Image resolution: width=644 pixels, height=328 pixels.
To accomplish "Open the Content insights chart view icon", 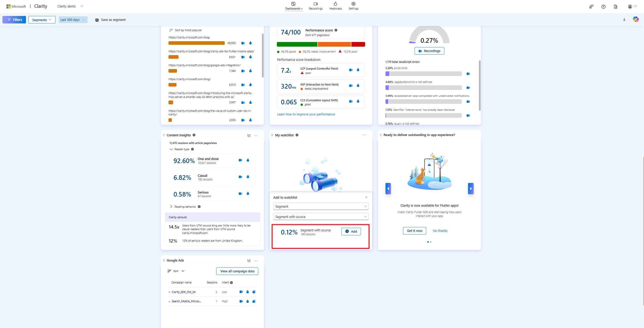I will coord(249,135).
